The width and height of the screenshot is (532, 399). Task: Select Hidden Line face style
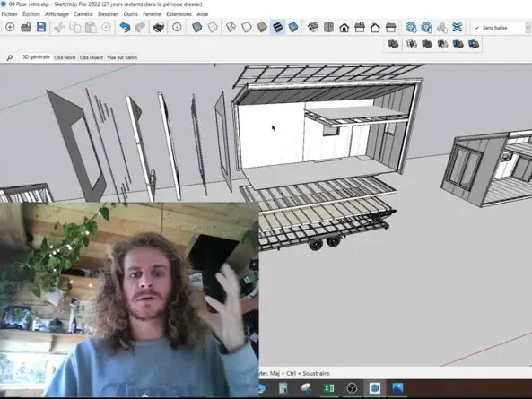coord(247,27)
